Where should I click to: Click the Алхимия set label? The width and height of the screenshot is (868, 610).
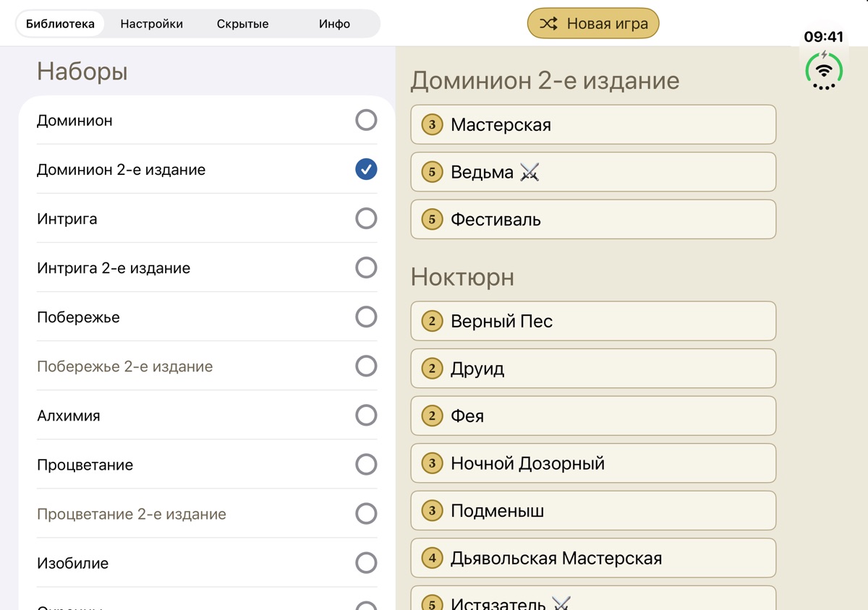69,416
